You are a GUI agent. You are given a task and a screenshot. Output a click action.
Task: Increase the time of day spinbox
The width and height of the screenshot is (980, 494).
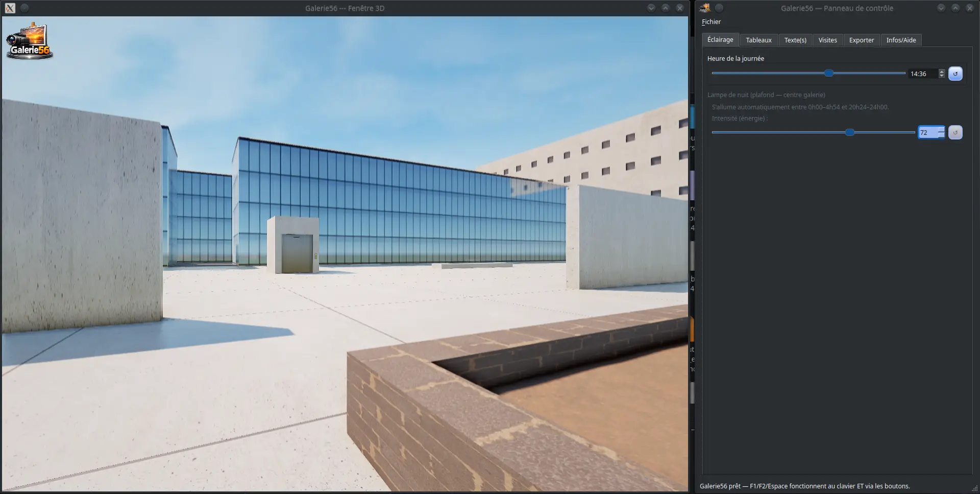point(942,71)
